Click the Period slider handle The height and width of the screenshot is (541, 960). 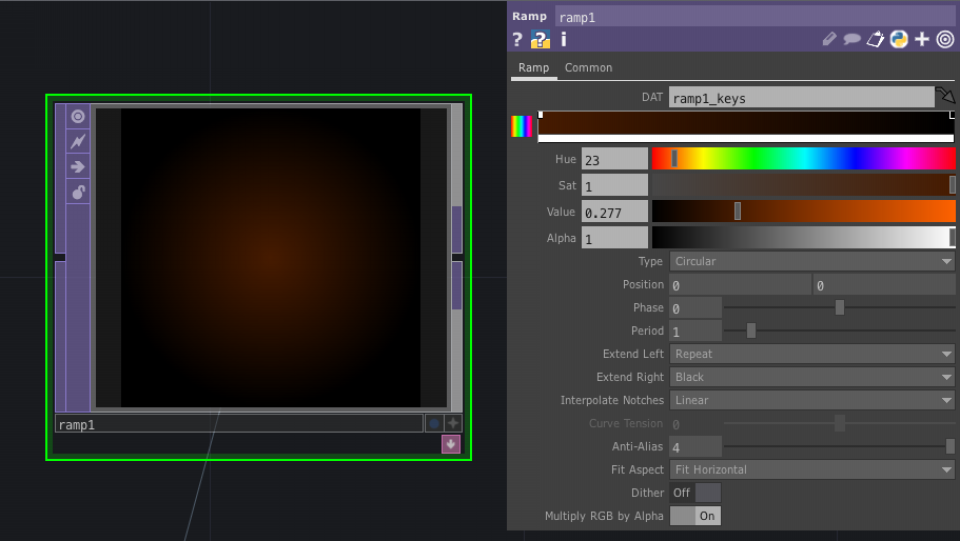click(x=751, y=330)
